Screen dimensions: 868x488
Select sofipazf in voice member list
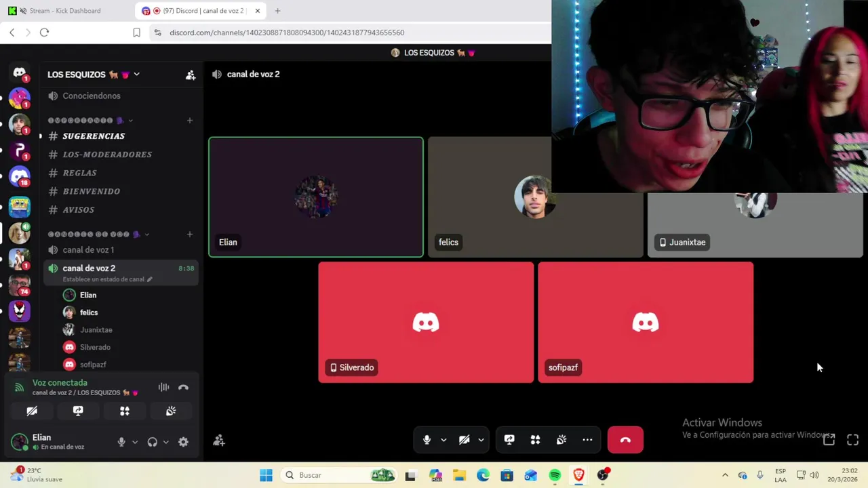click(93, 365)
